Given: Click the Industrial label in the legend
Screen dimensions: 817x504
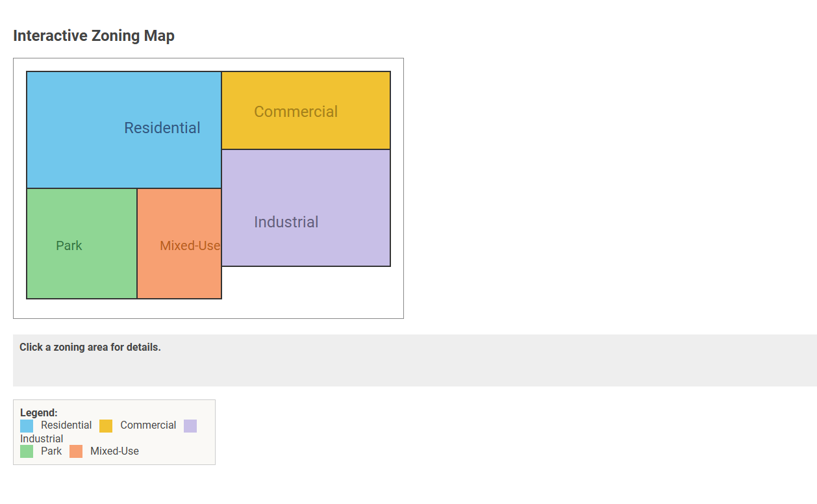Looking at the screenshot, I should click(42, 438).
